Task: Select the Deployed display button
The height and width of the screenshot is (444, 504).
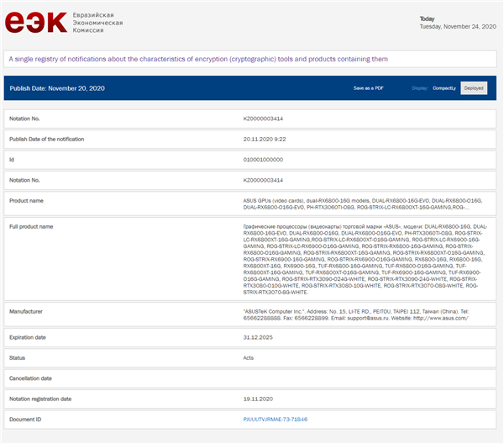Action: (x=474, y=88)
